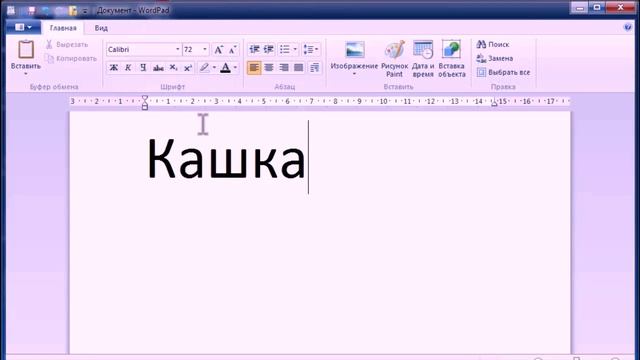
Task: Toggle italic (К) formatting
Action: (x=128, y=68)
